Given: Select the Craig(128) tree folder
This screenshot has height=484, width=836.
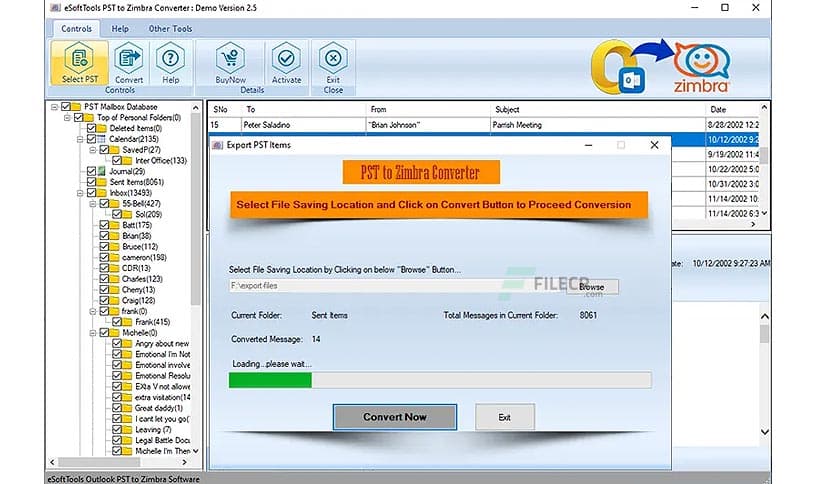Looking at the screenshot, I should coord(138,301).
